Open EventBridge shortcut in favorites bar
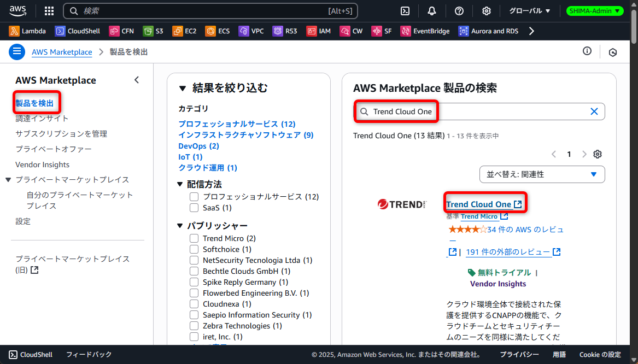Viewport: 638px width, 364px height. [425, 31]
